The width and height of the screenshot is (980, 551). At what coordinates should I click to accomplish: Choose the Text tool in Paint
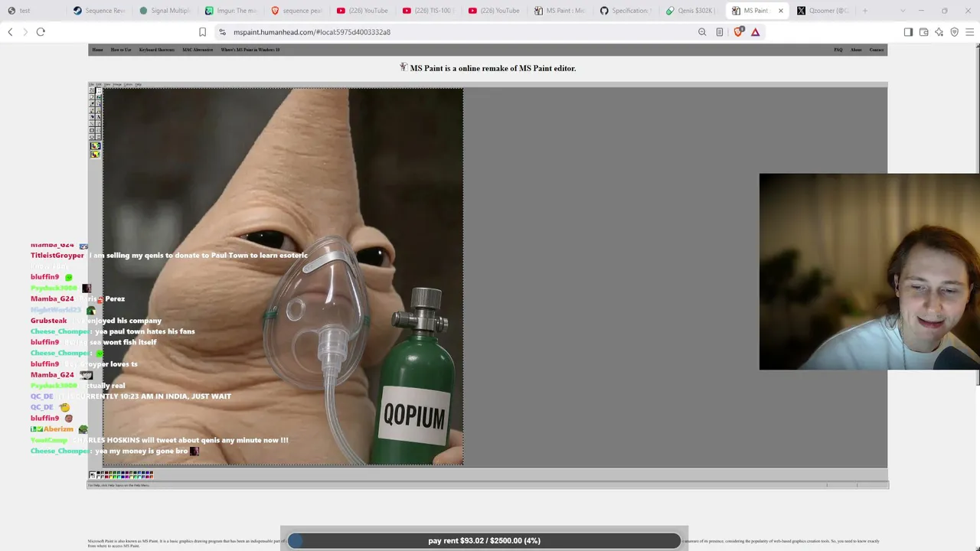tap(99, 116)
